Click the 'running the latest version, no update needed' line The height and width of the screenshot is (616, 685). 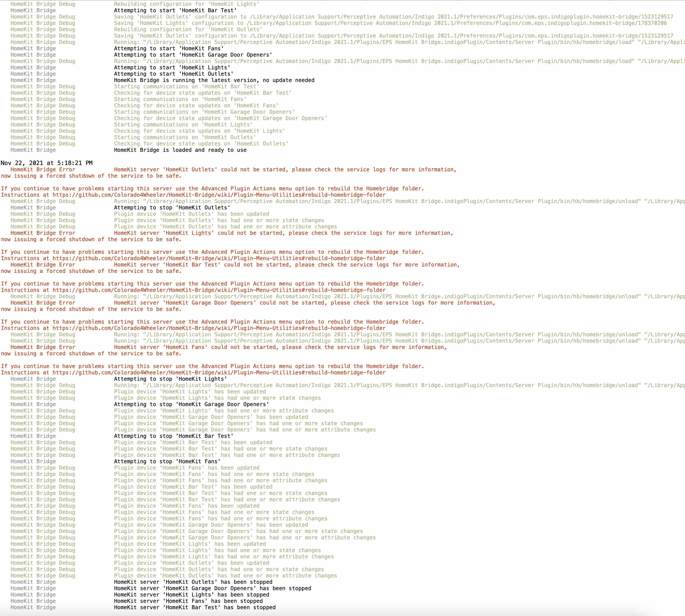tap(214, 80)
